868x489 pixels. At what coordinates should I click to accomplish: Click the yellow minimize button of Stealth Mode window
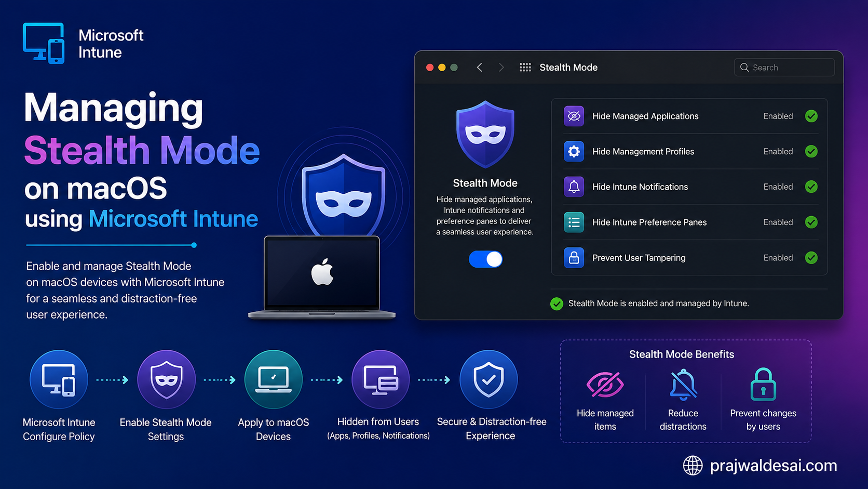pyautogui.click(x=442, y=68)
